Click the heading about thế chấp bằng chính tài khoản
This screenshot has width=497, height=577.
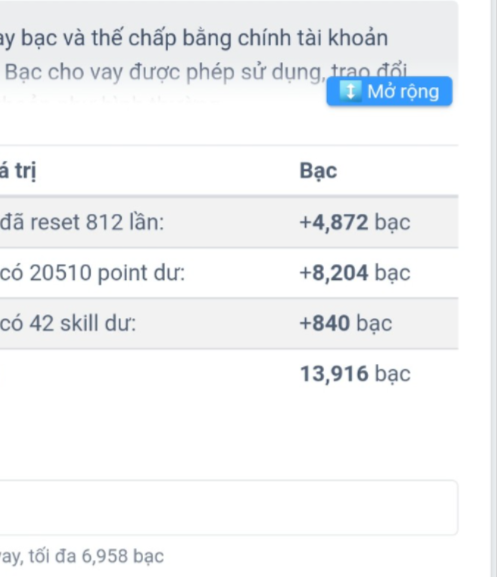(x=194, y=38)
